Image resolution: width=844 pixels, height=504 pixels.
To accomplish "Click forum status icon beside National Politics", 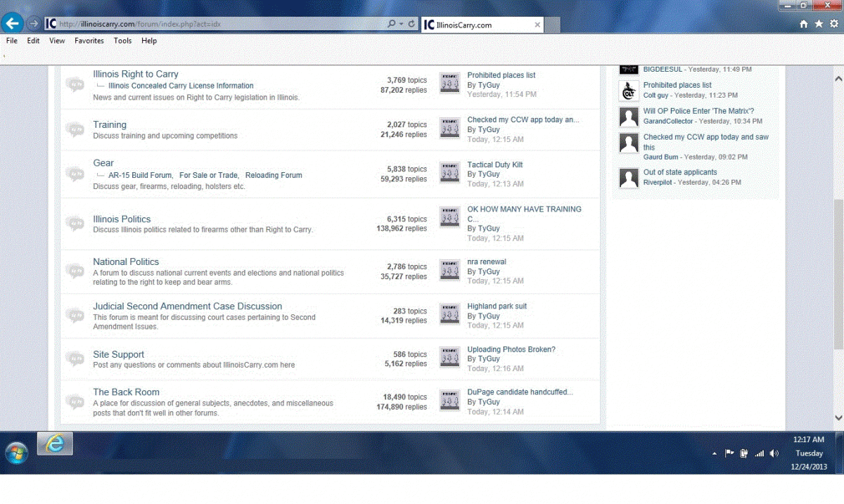I will coord(75,271).
